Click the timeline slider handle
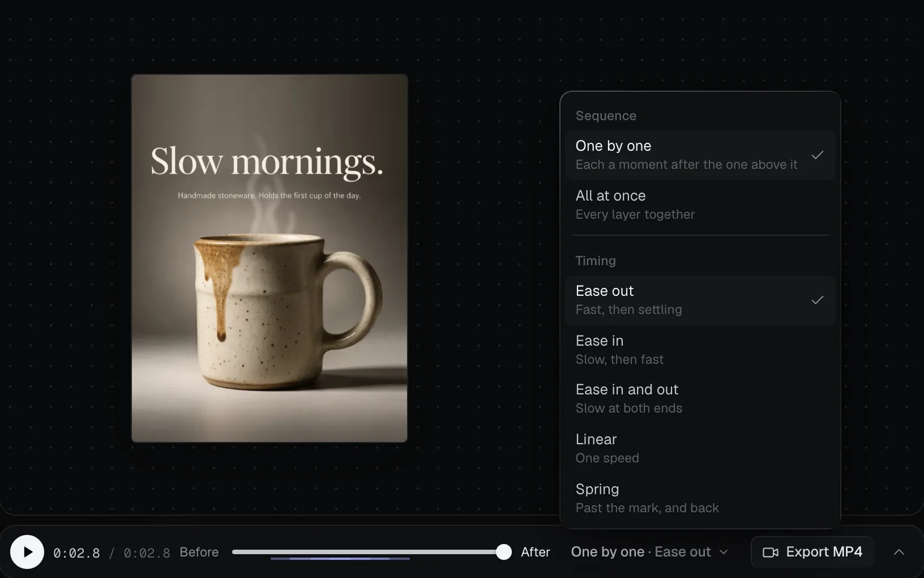Viewport: 924px width, 578px height. pos(504,552)
